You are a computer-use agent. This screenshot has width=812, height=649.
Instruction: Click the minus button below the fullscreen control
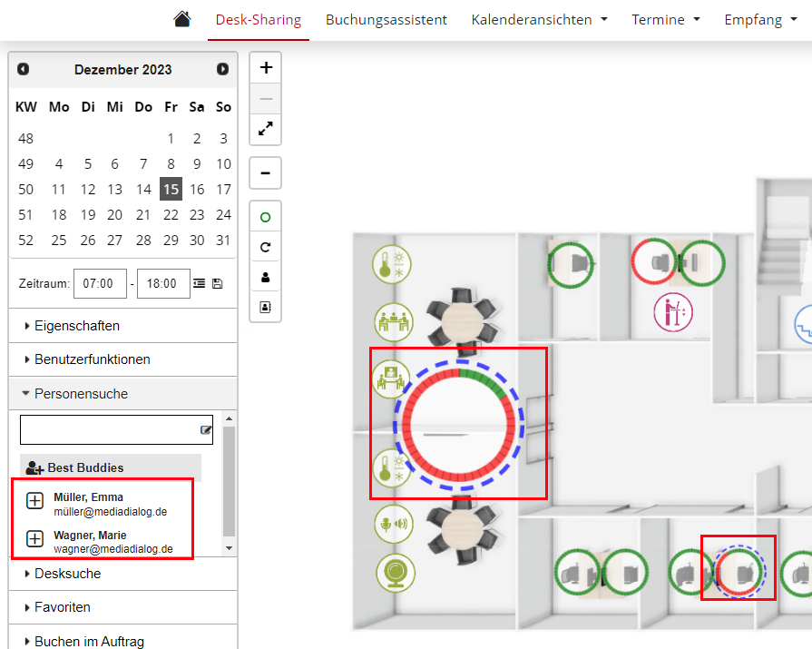(x=266, y=173)
